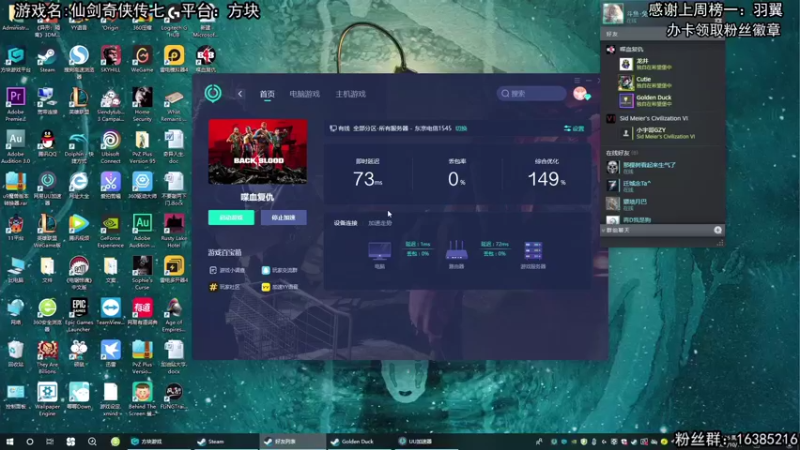This screenshot has width=800, height=450.
Task: Open the Windows Start menu
Action: coord(10,441)
